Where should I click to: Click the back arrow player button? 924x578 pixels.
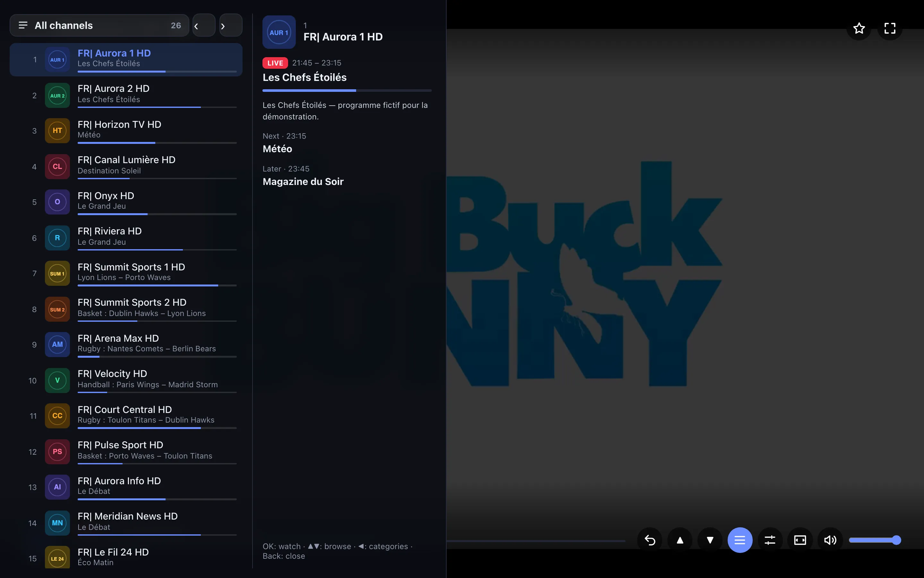pyautogui.click(x=649, y=540)
